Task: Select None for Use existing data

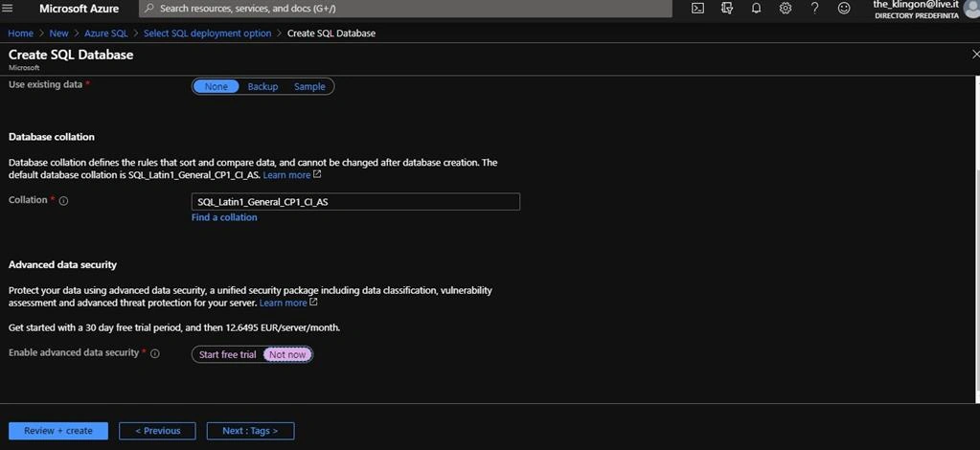Action: click(x=217, y=87)
